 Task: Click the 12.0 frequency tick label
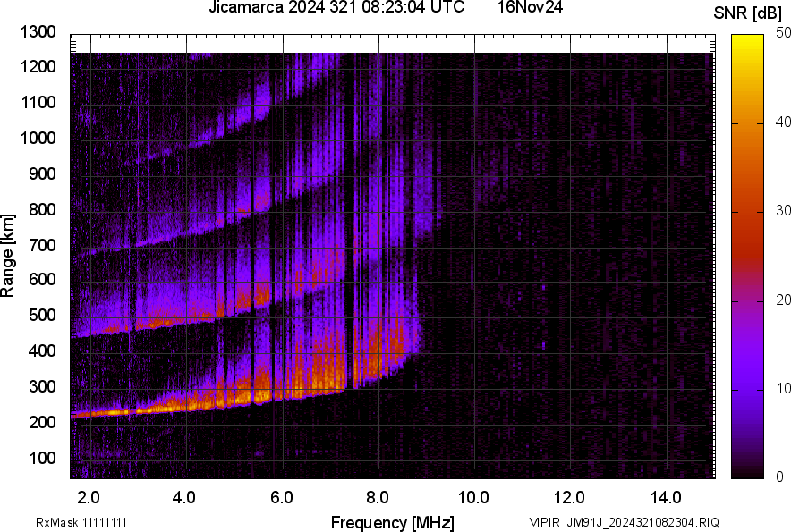click(x=570, y=498)
